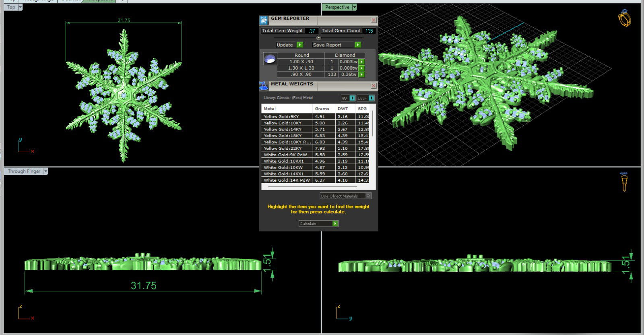
Task: Click green arrow beside Calculate
Action: 335,223
